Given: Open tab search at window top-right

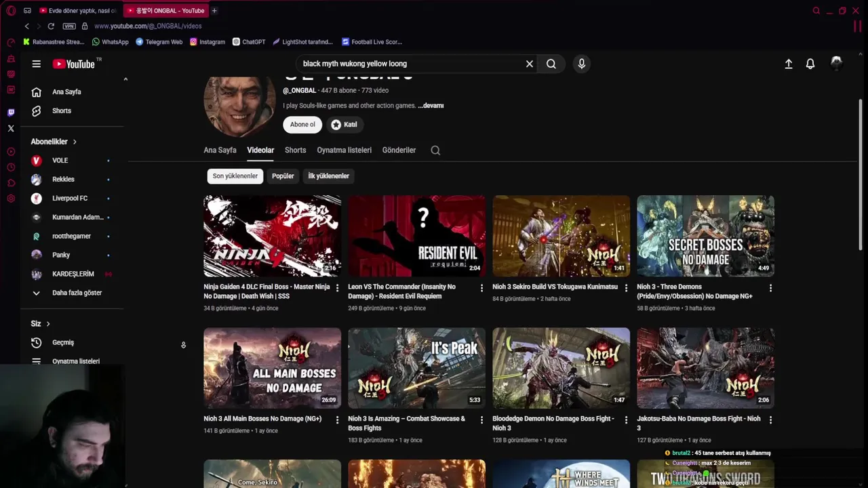Looking at the screenshot, I should 816,11.
